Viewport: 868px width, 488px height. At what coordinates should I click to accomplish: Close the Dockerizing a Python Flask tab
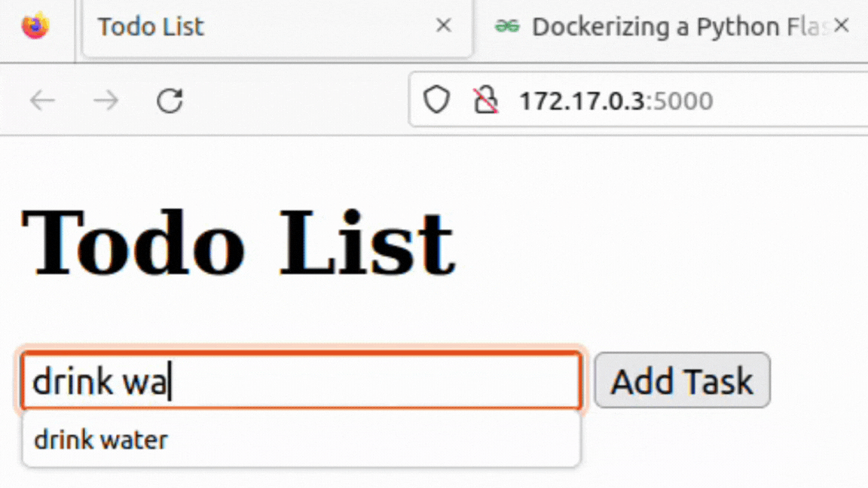pyautogui.click(x=842, y=26)
